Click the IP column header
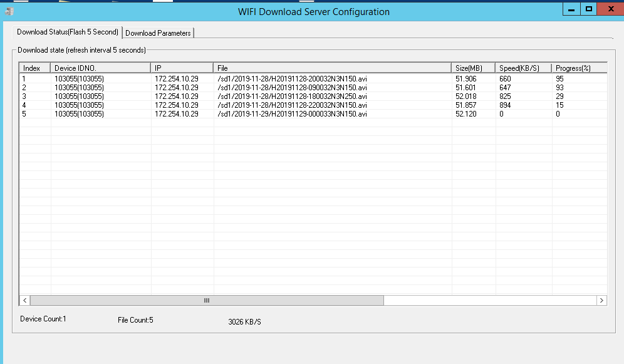Image resolution: width=624 pixels, height=364 pixels. pos(182,68)
